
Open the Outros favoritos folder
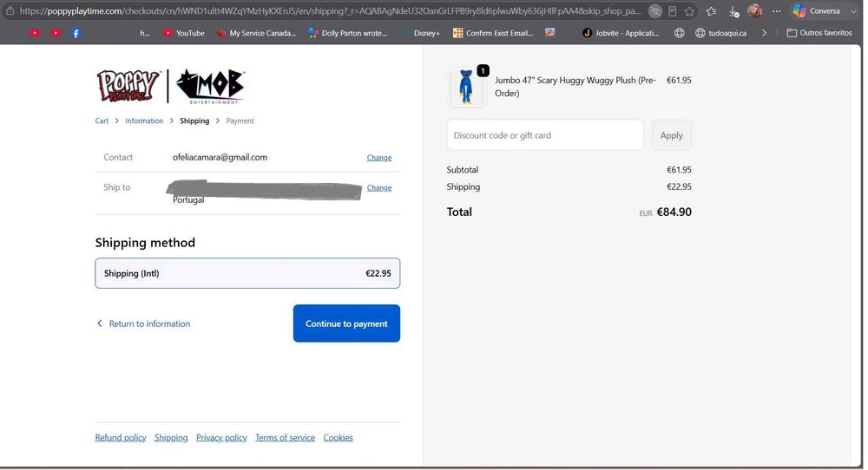819,33
